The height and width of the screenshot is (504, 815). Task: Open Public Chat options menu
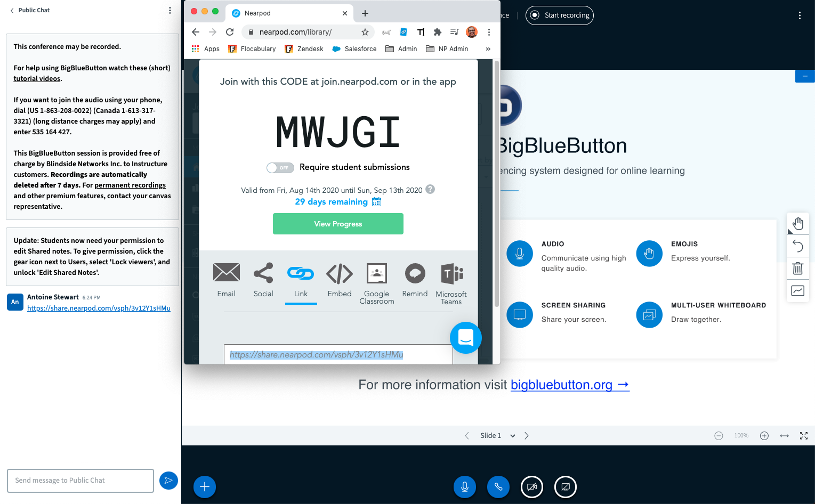[x=170, y=11]
